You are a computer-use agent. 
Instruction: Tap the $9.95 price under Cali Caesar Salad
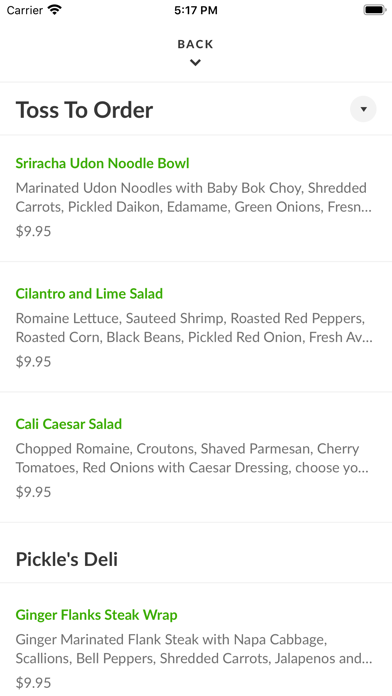pyautogui.click(x=33, y=492)
